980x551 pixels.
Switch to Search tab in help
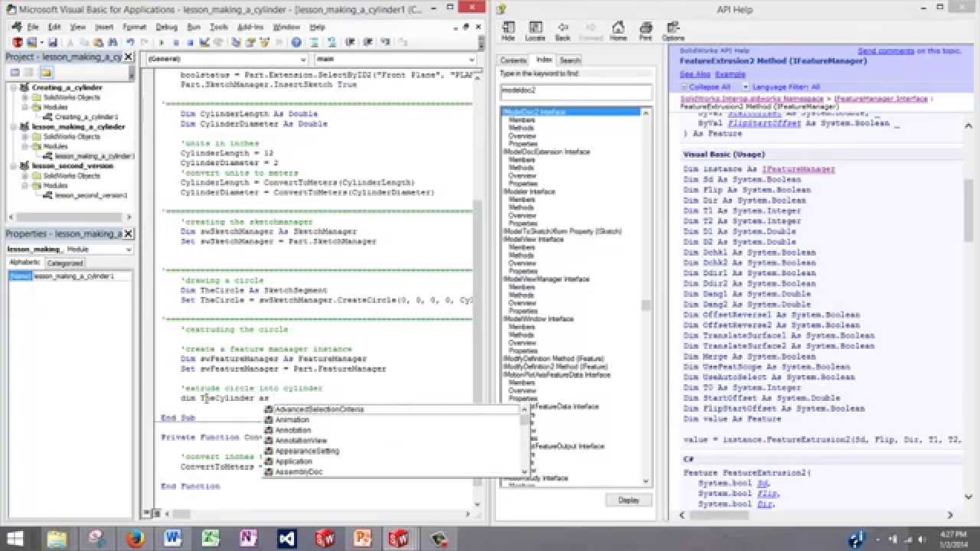tap(570, 60)
